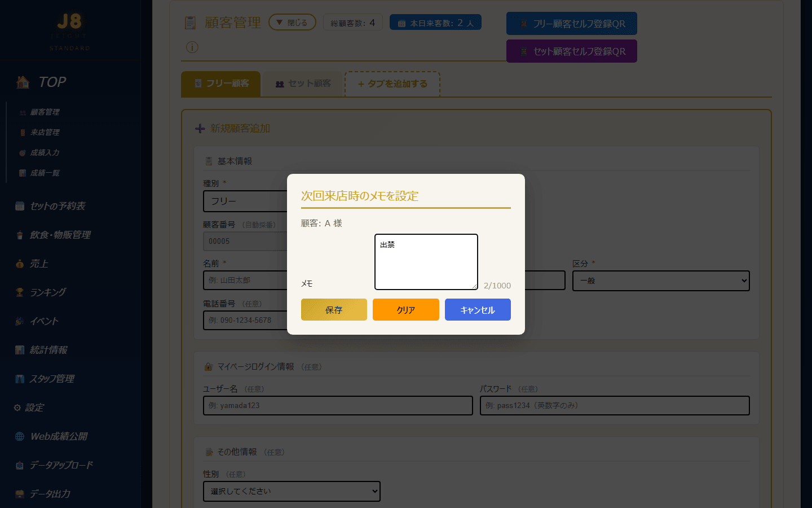Open ランキング in the sidebar
This screenshot has height=508, width=812.
coord(48,292)
